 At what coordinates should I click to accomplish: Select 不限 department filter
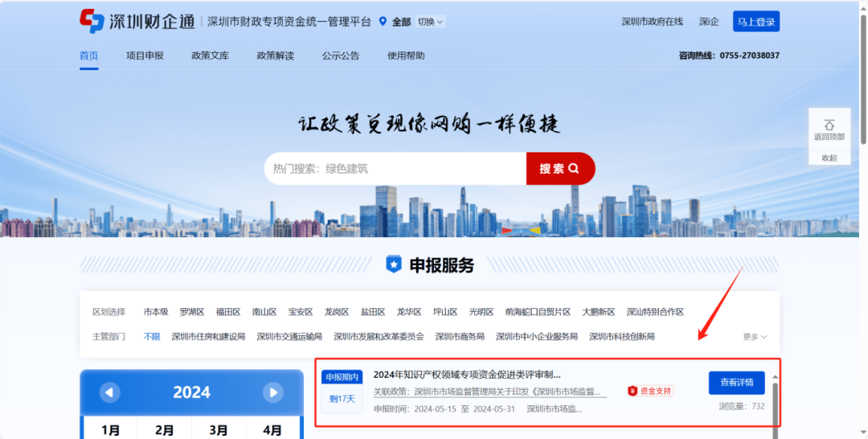point(152,337)
